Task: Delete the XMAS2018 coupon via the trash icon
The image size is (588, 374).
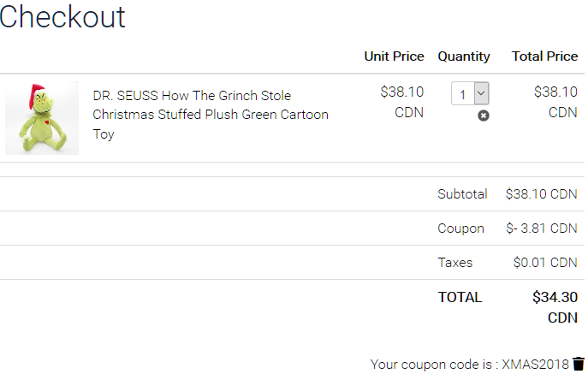Action: (x=579, y=364)
